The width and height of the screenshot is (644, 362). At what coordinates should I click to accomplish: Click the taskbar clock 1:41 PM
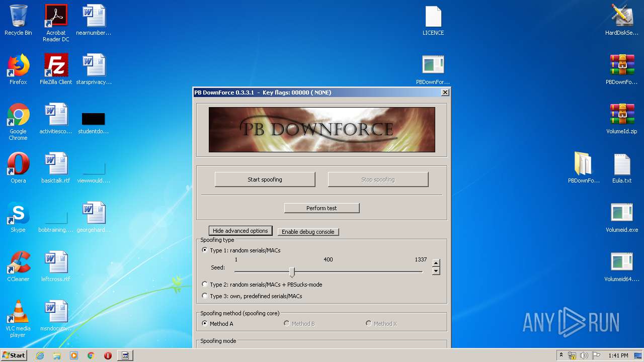[x=618, y=355]
